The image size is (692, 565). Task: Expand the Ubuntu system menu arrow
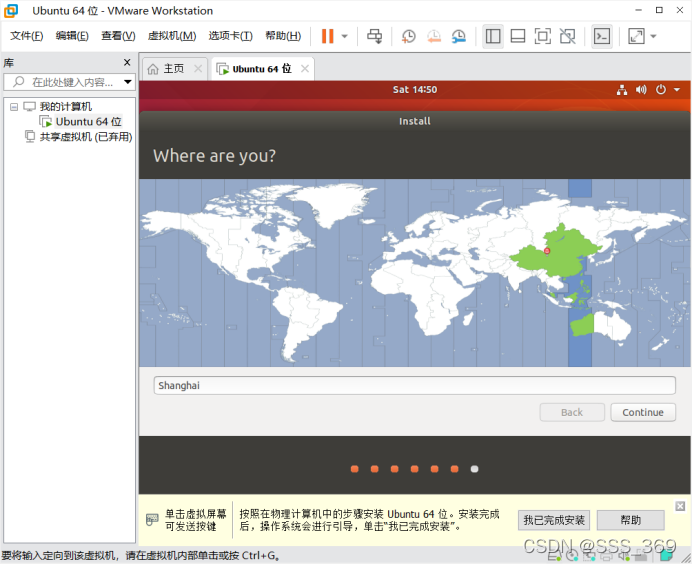point(677,90)
